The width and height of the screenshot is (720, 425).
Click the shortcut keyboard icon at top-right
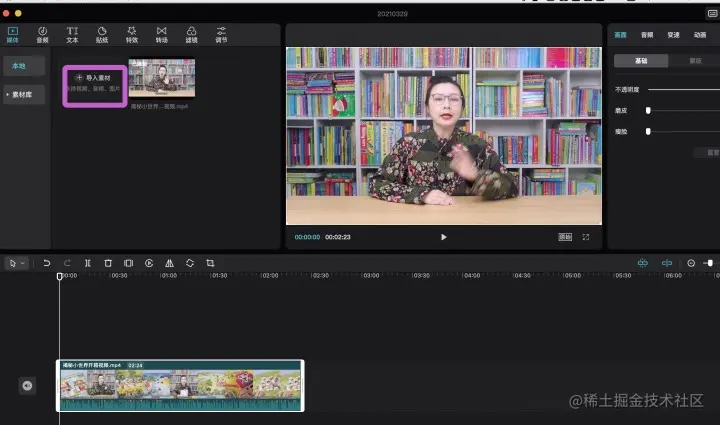[x=712, y=13]
